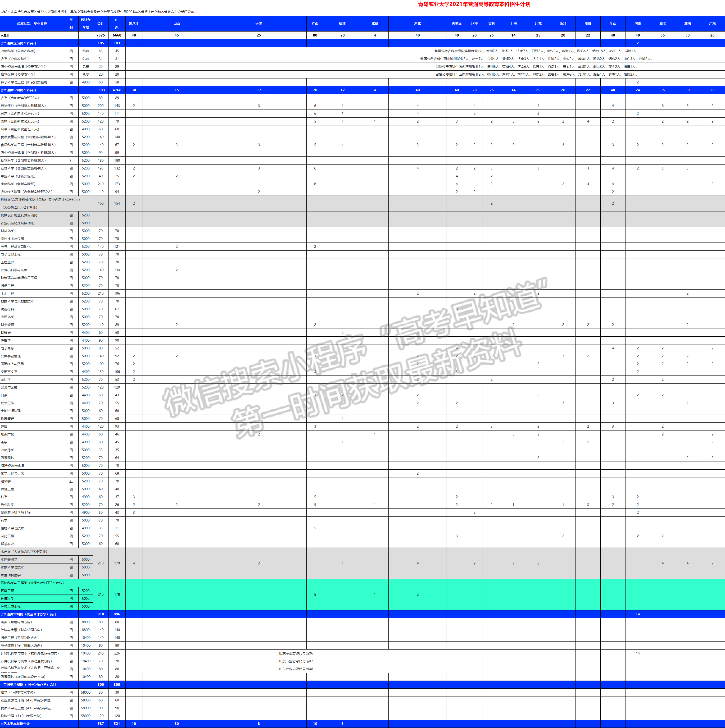Click the 设施农业科学与工程 row label
Viewport: 725px width, 728px height.
pos(16,513)
